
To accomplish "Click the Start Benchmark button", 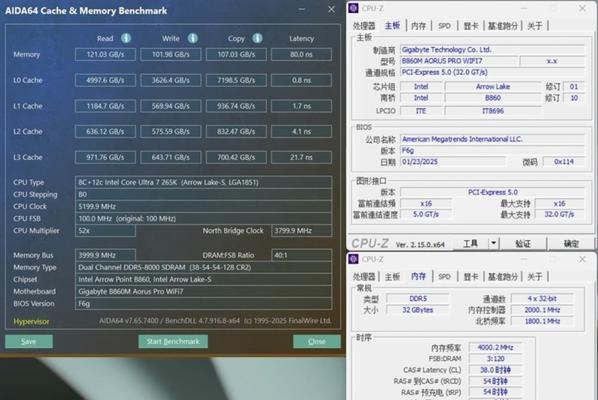I will [173, 341].
